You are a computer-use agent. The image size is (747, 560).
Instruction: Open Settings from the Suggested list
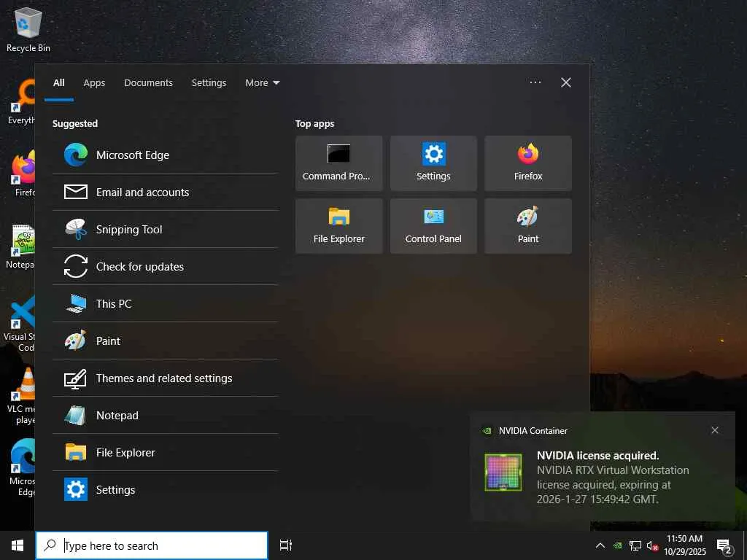[x=165, y=489]
